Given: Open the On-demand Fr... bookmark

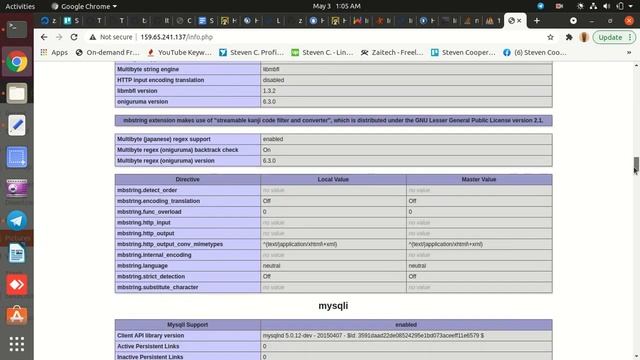Looking at the screenshot, I should (x=108, y=52).
